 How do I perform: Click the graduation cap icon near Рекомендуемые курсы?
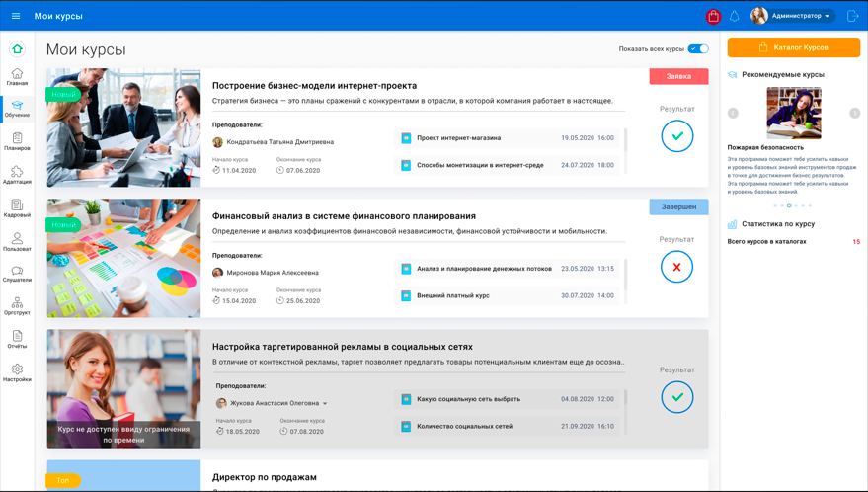(x=732, y=74)
